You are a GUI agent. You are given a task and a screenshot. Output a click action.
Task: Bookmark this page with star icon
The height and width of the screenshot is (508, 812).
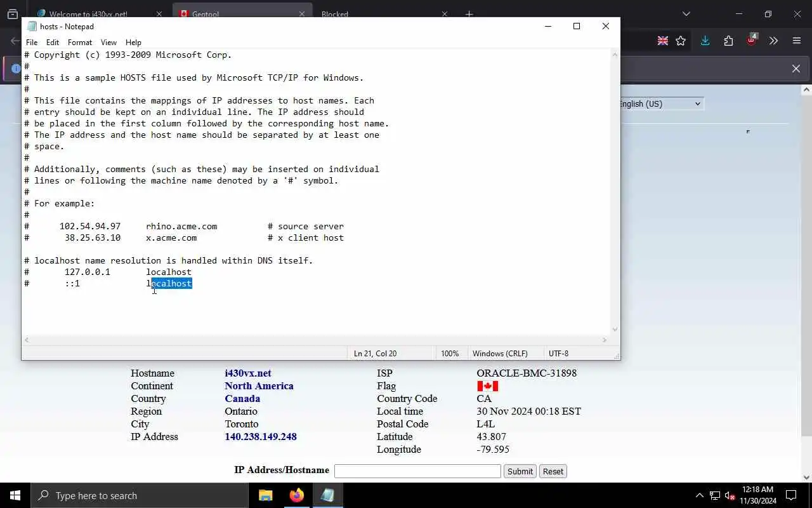click(x=681, y=41)
